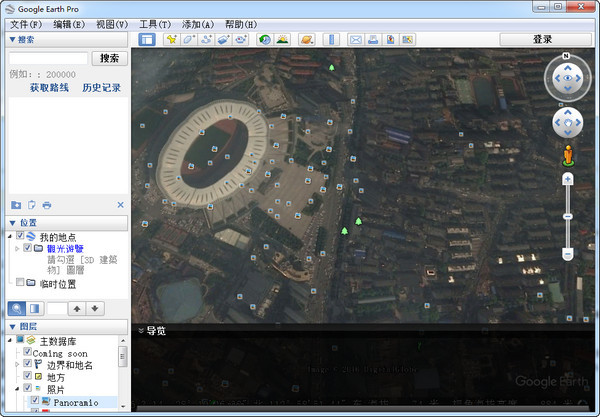Show historical imagery with the clock icon
The image size is (600, 417).
[265, 40]
